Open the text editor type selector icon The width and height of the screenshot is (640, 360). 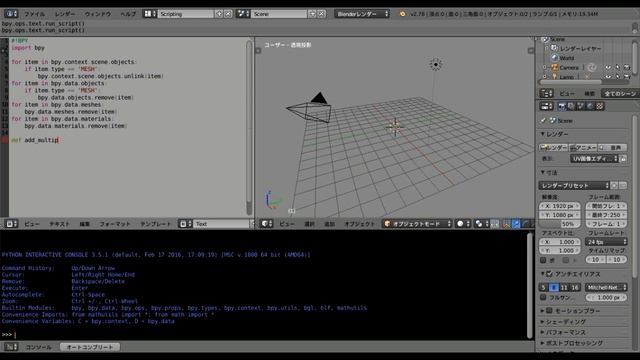click(11, 224)
